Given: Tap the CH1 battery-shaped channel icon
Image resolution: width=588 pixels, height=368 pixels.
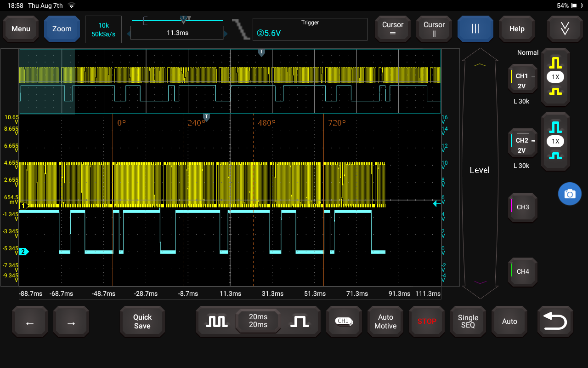Looking at the screenshot, I should (343, 321).
